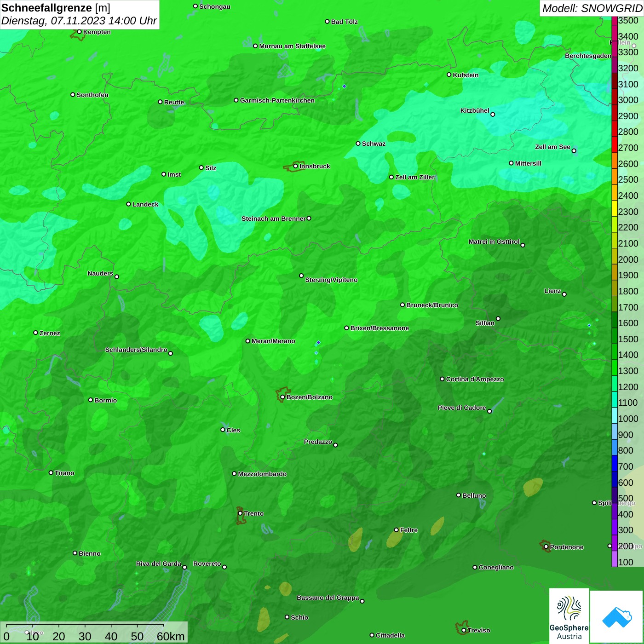644x644 pixels.
Task: Click the 'Predazzo' map label
Action: (318, 442)
